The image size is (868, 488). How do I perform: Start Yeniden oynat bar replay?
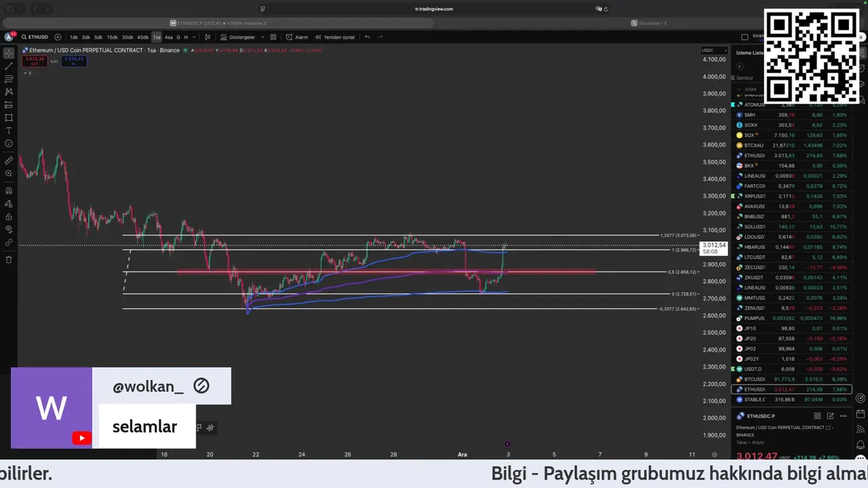click(x=335, y=37)
